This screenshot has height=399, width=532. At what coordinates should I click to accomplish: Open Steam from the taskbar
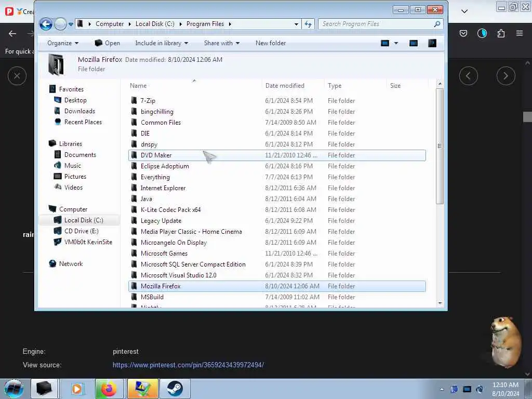[x=175, y=389]
